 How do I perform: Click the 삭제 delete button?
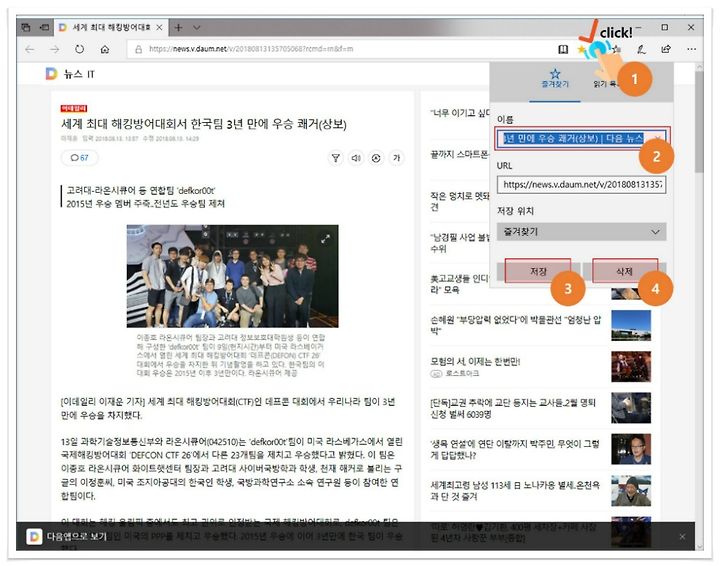point(624,271)
